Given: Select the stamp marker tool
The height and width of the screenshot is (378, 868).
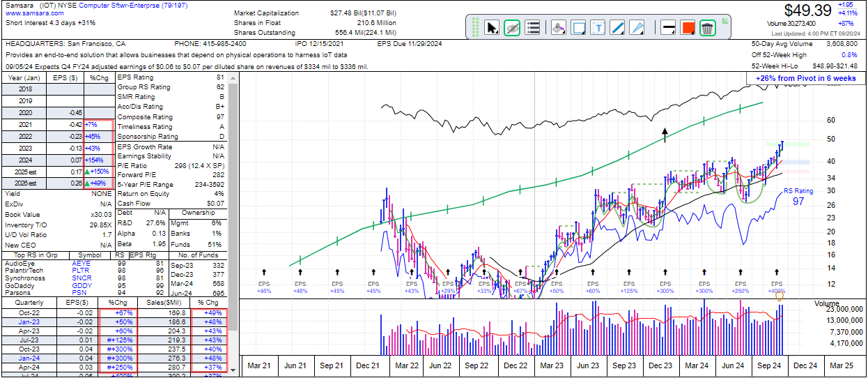Looking at the screenshot, I should tap(557, 28).
